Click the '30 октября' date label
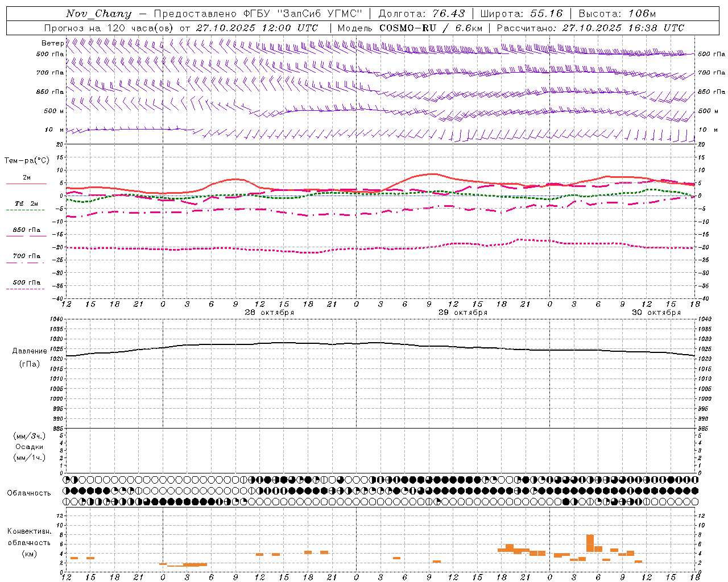This screenshot has width=728, height=582. pyautogui.click(x=656, y=313)
